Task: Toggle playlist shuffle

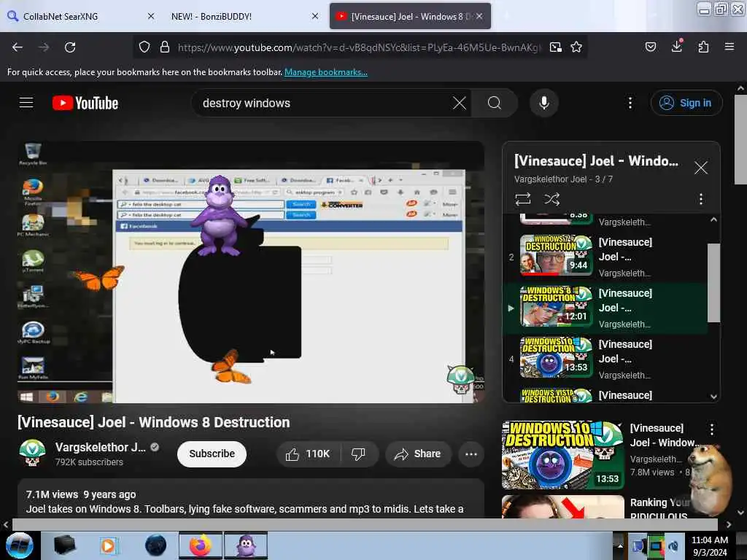Action: coord(552,199)
